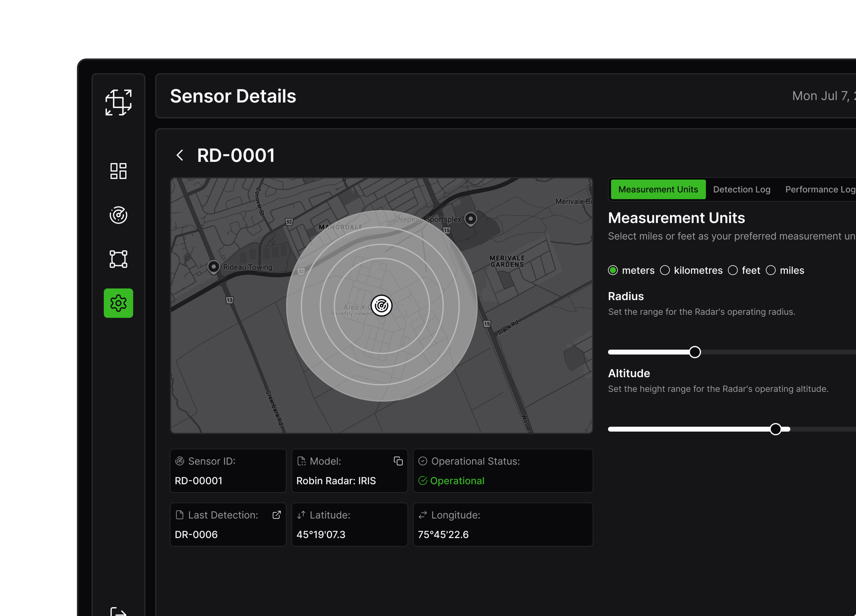856x616 pixels.
Task: Open the settings gear page
Action: 119,303
